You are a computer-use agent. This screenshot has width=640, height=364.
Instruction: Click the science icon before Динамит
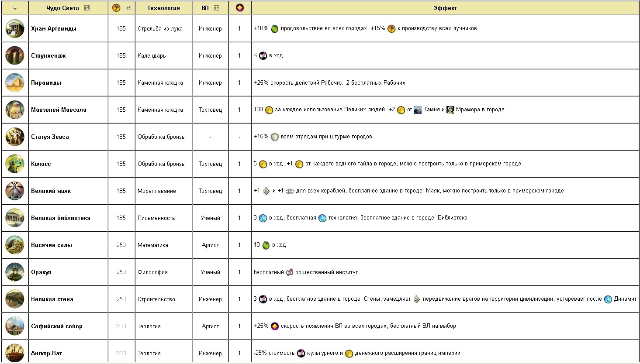click(608, 299)
